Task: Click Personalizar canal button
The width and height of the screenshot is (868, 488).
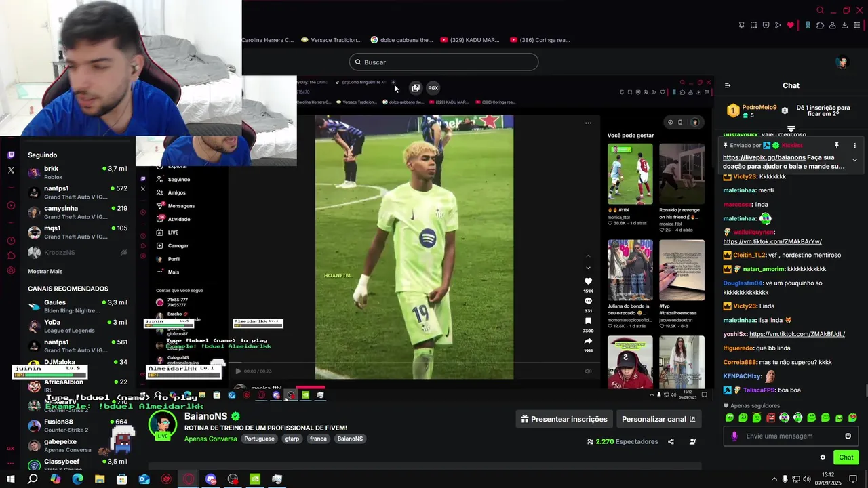Action: [658, 419]
